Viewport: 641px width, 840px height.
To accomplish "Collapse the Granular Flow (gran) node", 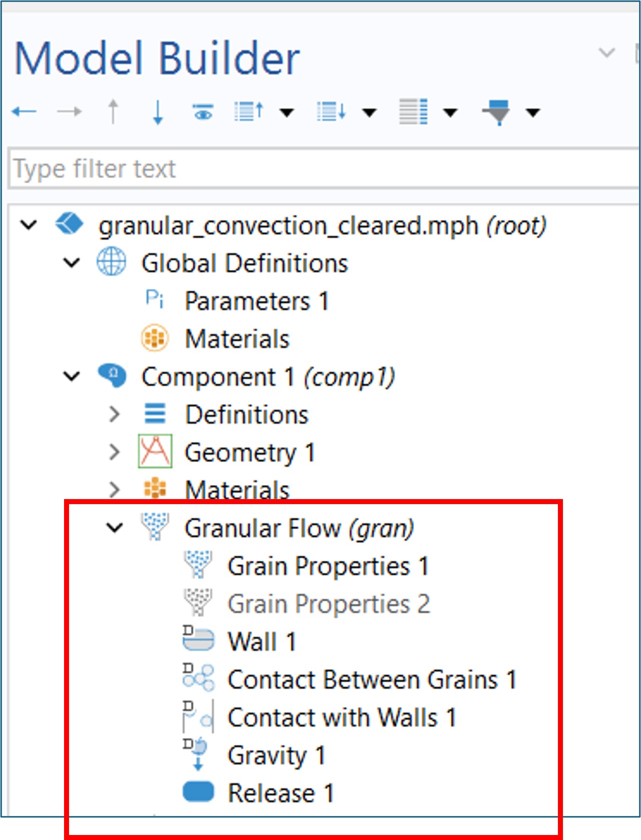I will (x=115, y=528).
